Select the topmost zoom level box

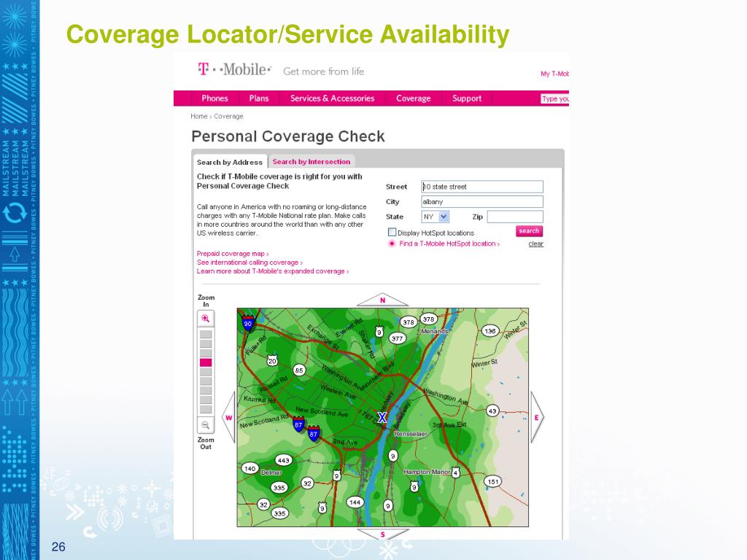click(x=206, y=334)
